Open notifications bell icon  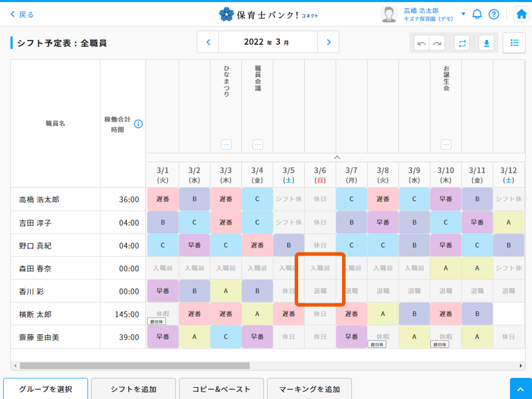477,14
